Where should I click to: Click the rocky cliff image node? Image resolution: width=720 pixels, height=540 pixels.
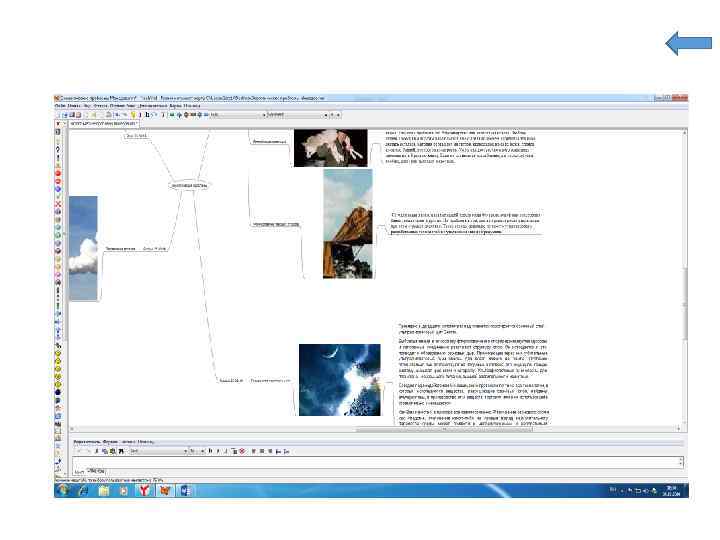348,224
